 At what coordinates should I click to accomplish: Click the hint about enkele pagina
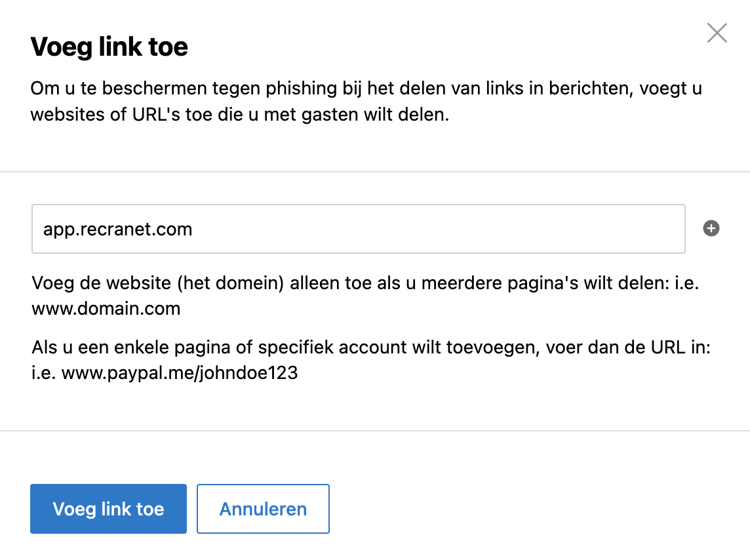point(371,360)
